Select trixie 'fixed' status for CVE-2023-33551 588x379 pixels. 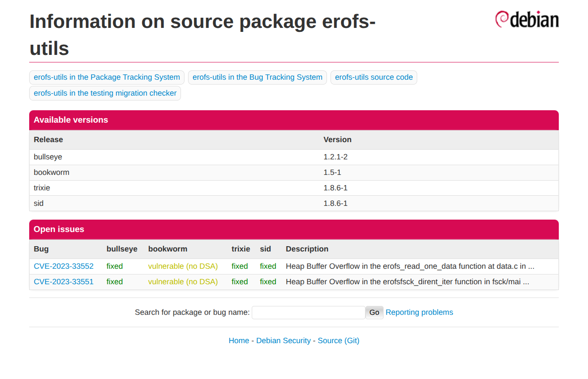[x=240, y=282]
